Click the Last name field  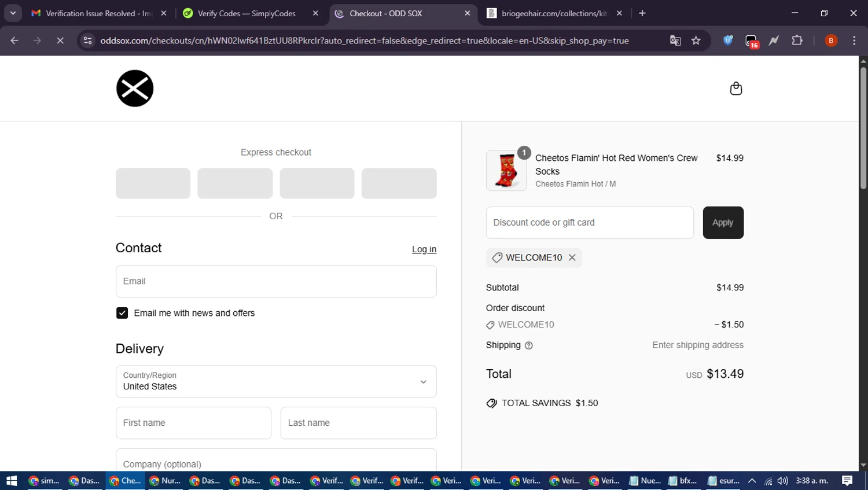(x=358, y=423)
